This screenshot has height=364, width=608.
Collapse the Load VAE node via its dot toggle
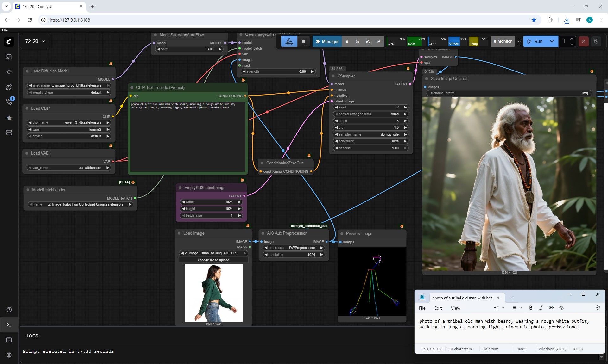point(27,153)
